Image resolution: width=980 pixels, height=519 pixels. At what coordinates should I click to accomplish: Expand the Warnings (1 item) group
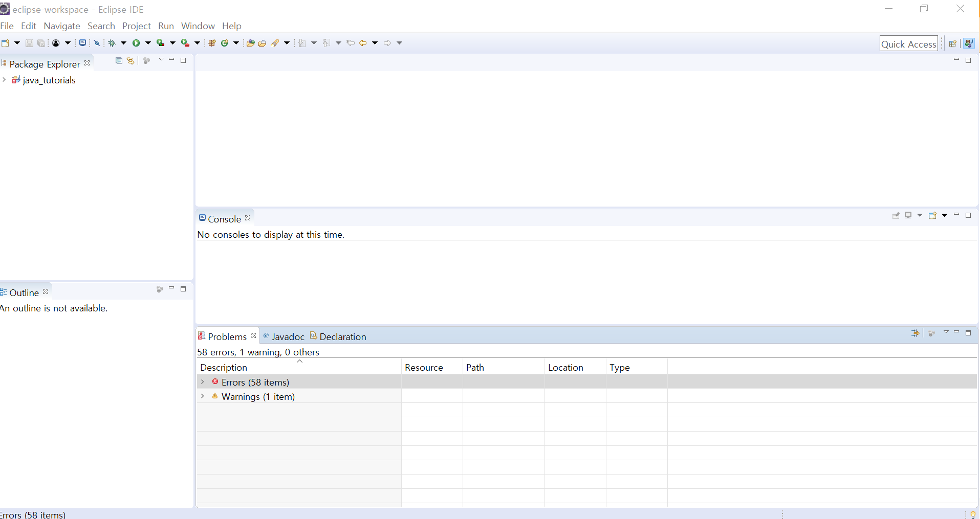click(203, 396)
